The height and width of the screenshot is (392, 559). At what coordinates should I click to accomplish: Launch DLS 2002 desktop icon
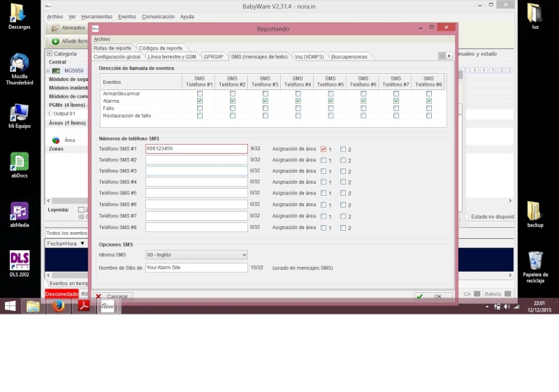pos(20,264)
